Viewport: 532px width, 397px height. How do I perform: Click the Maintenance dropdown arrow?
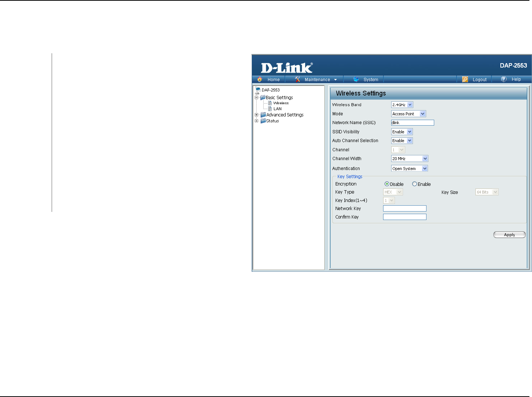[x=335, y=80]
